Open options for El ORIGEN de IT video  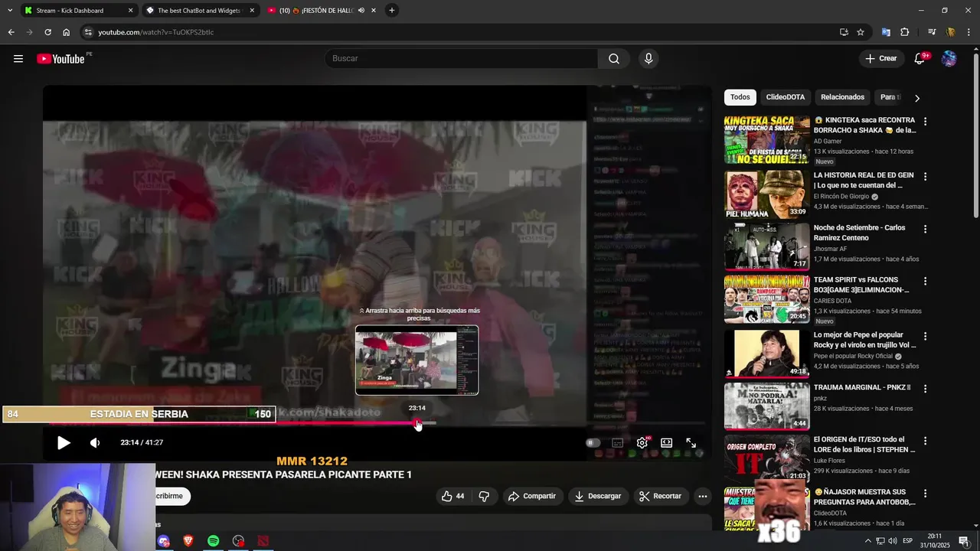pos(925,441)
